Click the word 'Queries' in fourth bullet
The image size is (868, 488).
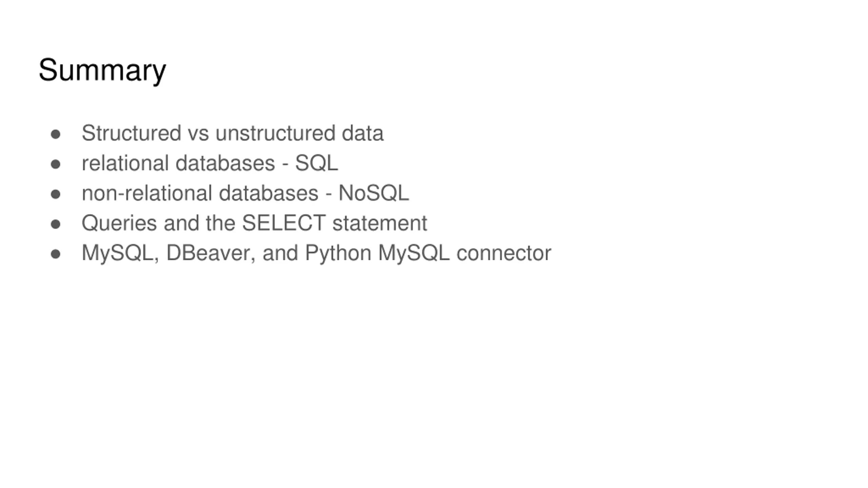click(119, 223)
